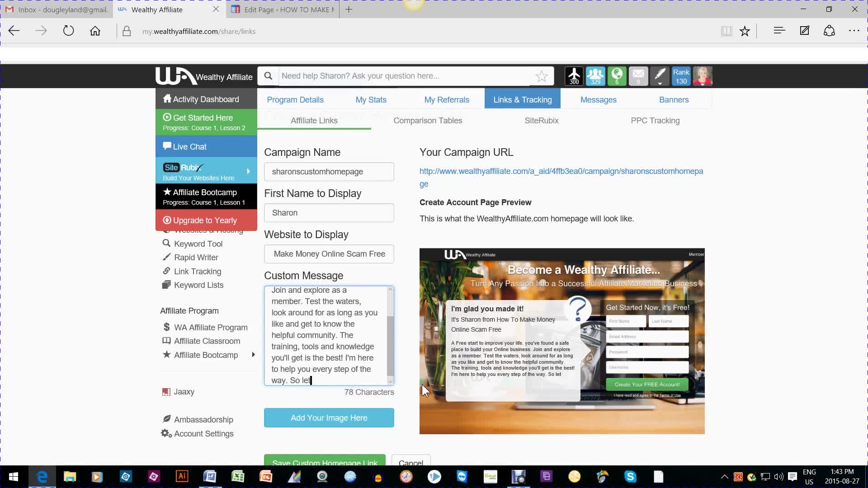Click Add Your Image Here button
This screenshot has width=868, height=488.
tap(329, 418)
